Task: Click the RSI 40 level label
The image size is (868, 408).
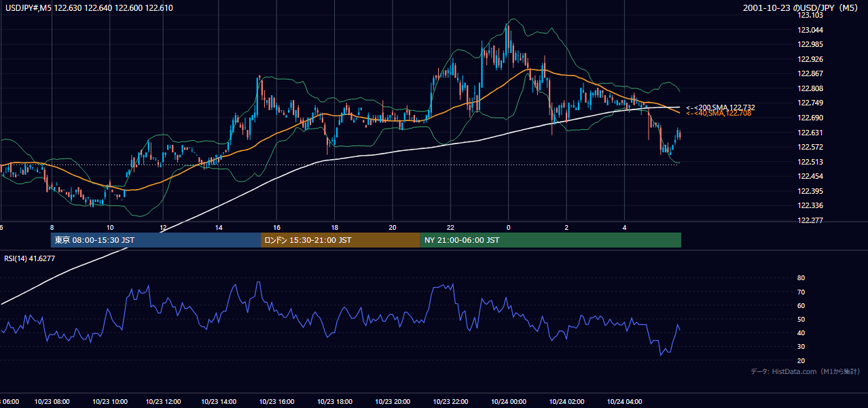Action: pyautogui.click(x=801, y=333)
